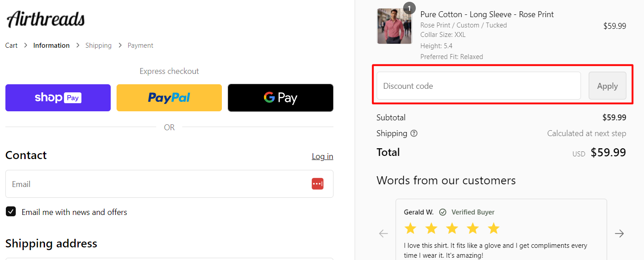Image resolution: width=644 pixels, height=260 pixels.
Task: Click the Gerald W. reviewer name
Action: click(419, 212)
